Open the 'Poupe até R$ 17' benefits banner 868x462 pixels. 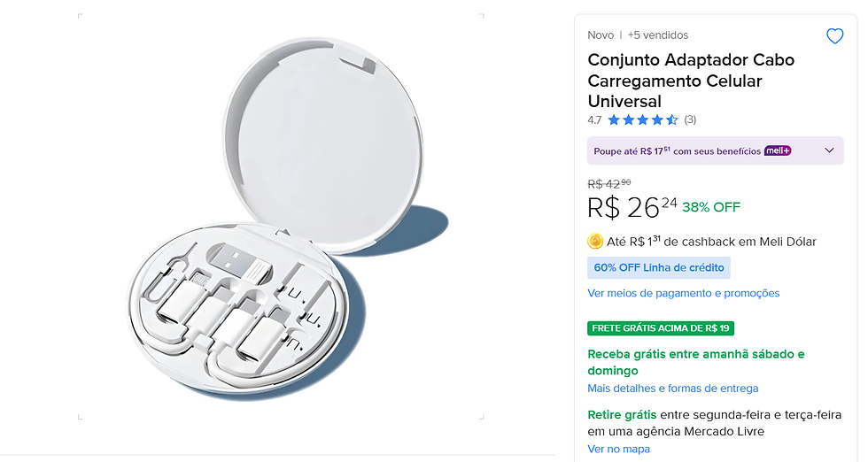pos(716,150)
